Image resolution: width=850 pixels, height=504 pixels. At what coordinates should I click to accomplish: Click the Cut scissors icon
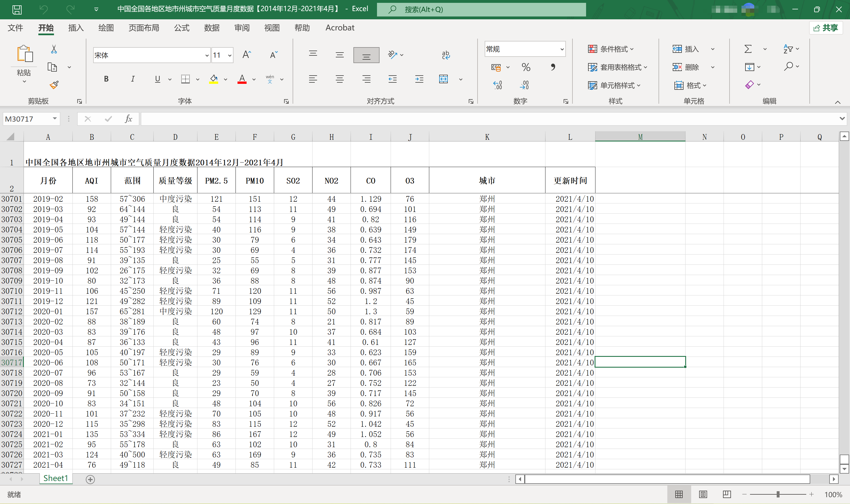(54, 50)
